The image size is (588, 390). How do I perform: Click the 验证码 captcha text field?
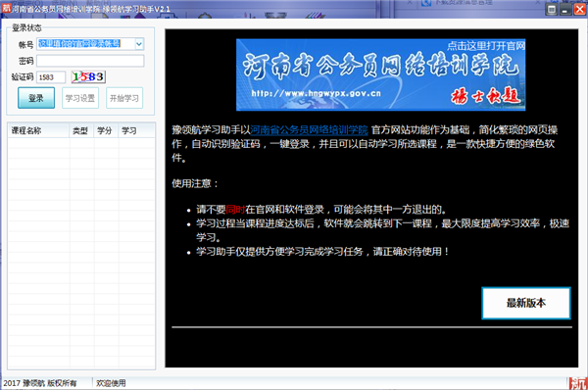coord(51,76)
